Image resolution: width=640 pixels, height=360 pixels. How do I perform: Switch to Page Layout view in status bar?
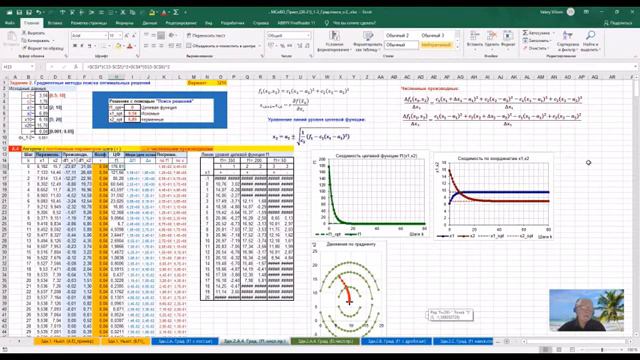point(559,350)
